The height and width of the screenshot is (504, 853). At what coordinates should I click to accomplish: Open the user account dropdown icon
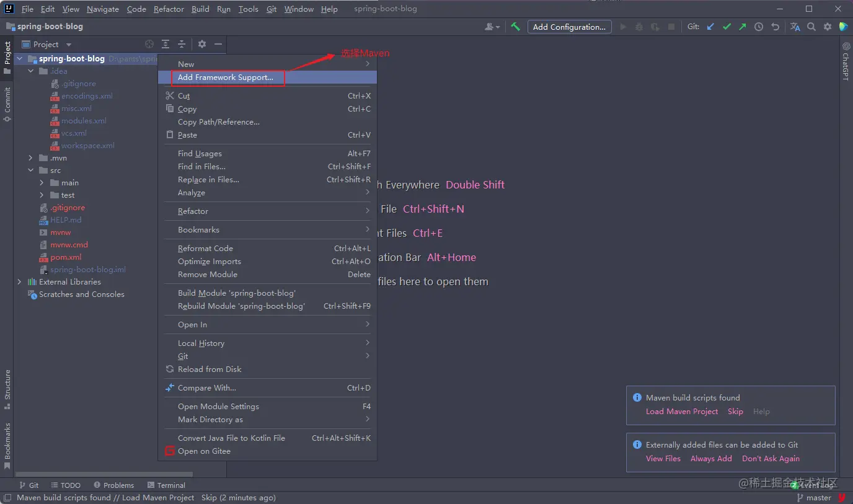(x=492, y=27)
